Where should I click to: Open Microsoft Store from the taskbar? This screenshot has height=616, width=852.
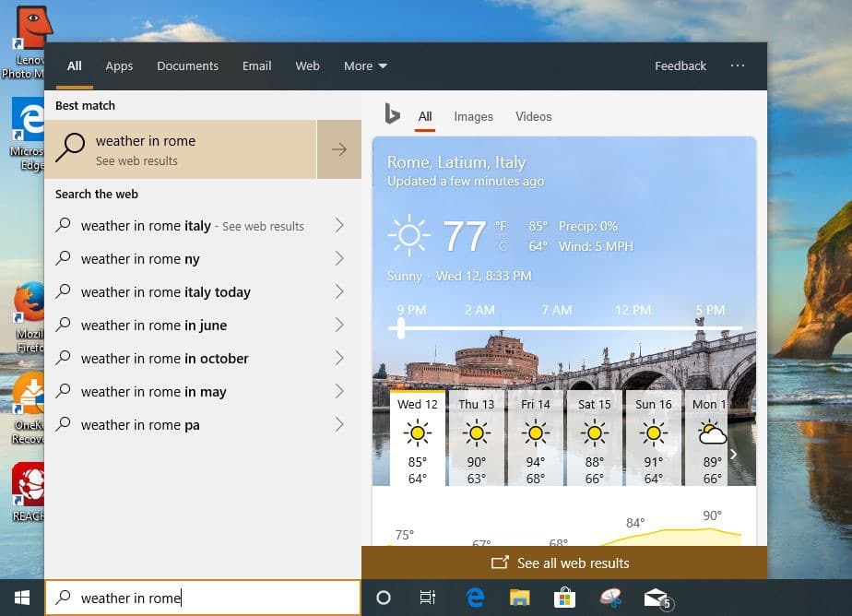564,598
